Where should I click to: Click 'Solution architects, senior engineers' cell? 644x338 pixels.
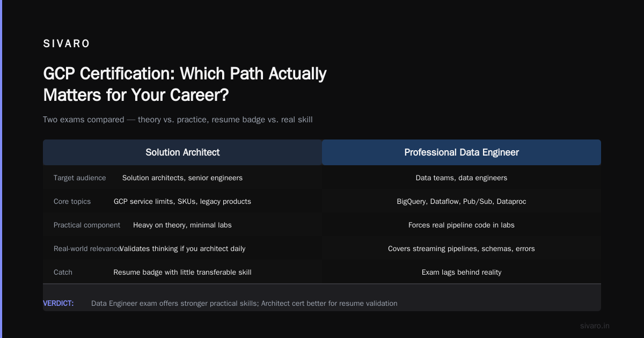(x=182, y=178)
